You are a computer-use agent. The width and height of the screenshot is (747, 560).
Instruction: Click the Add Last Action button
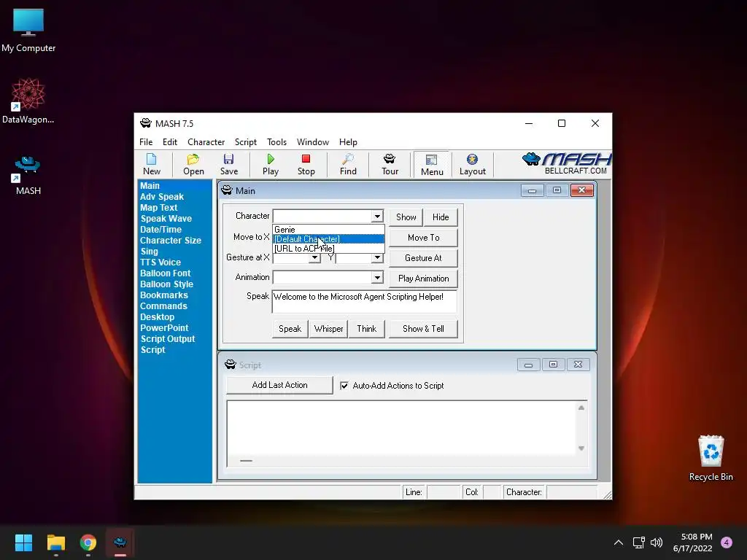[279, 385]
